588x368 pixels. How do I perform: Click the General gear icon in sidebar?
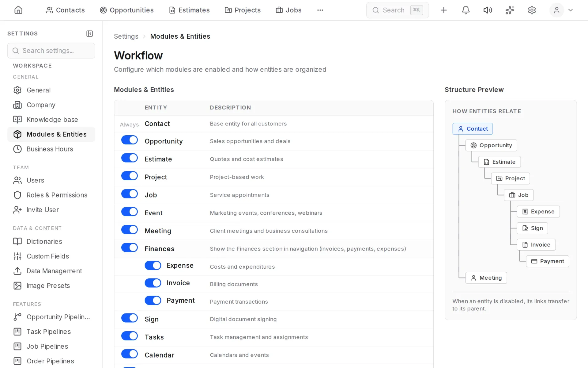click(17, 90)
